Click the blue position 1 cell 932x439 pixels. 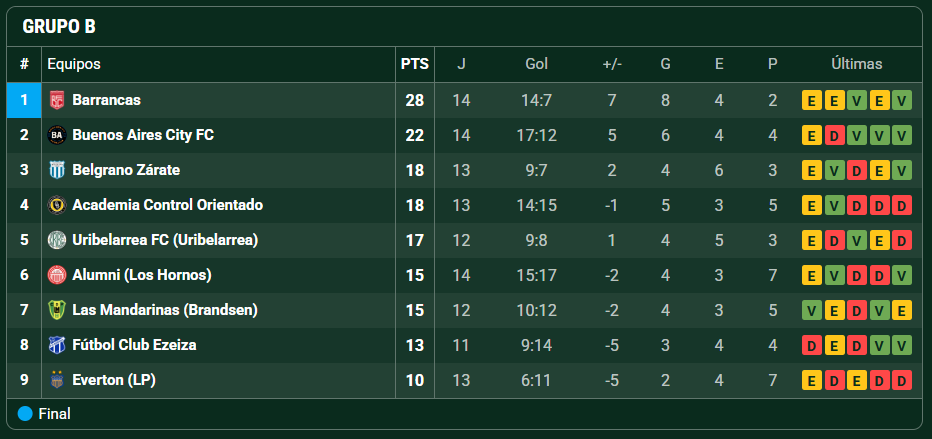click(x=24, y=100)
